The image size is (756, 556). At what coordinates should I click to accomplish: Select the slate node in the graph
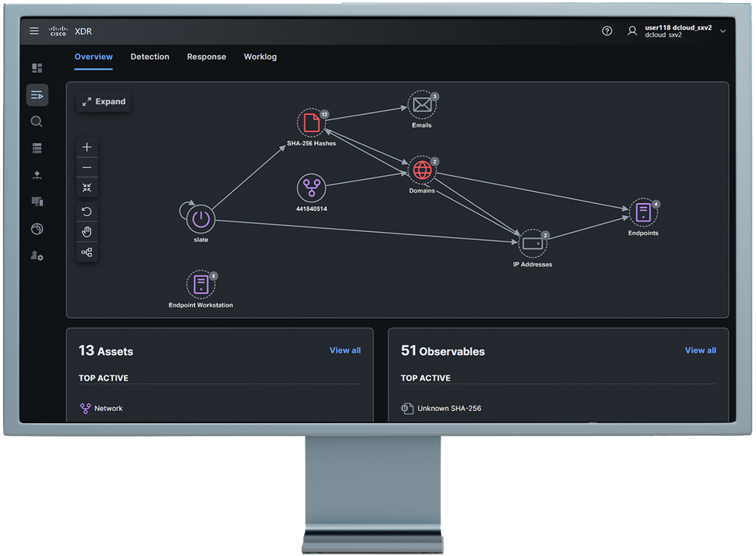pos(200,219)
